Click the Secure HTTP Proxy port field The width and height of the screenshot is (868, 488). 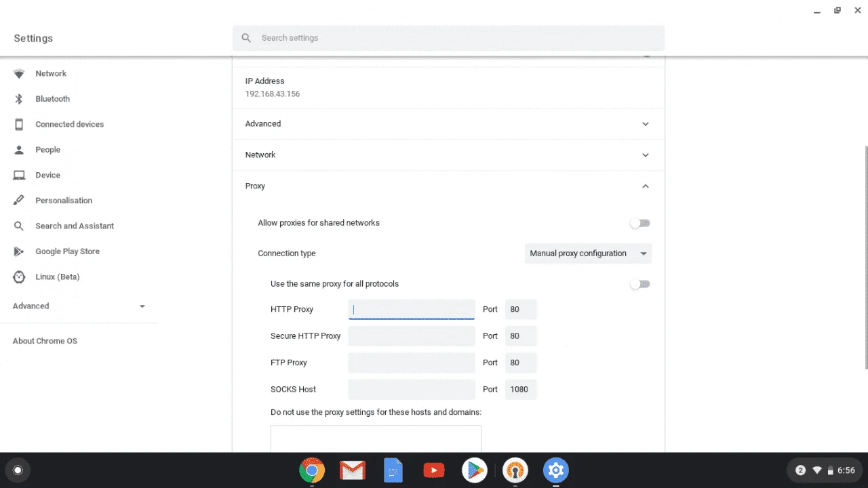(x=521, y=336)
